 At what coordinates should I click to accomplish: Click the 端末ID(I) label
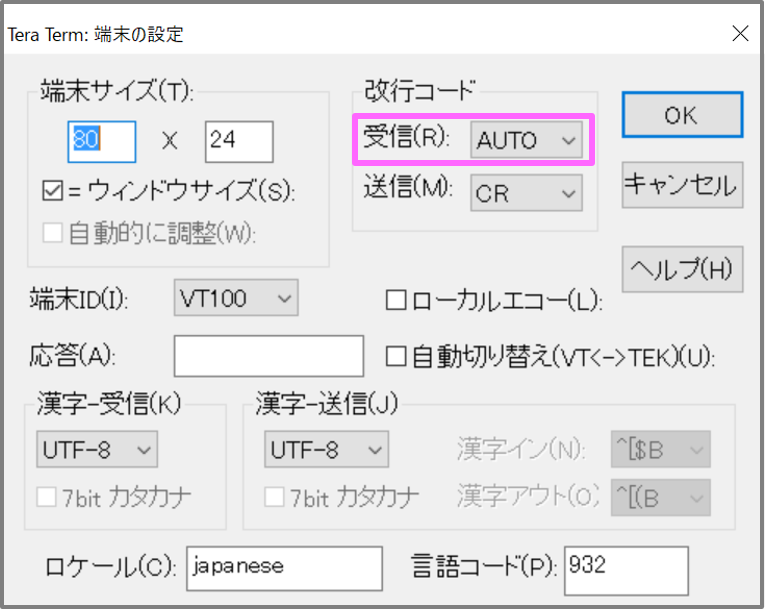click(x=79, y=299)
